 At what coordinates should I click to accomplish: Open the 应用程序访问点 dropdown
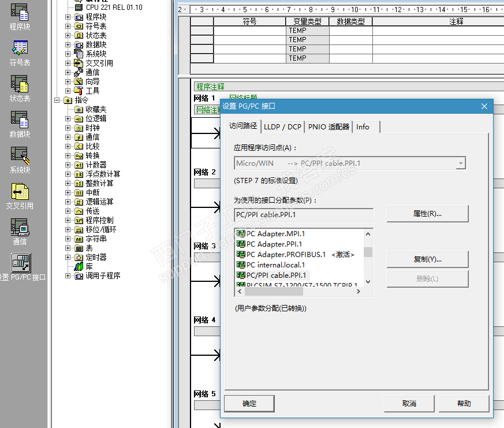[461, 163]
